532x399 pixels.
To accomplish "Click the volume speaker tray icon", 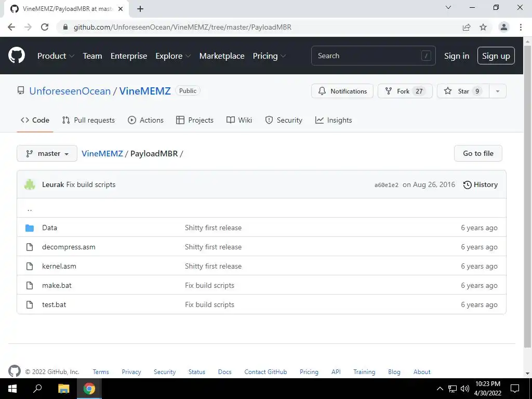I will pyautogui.click(x=465, y=389).
